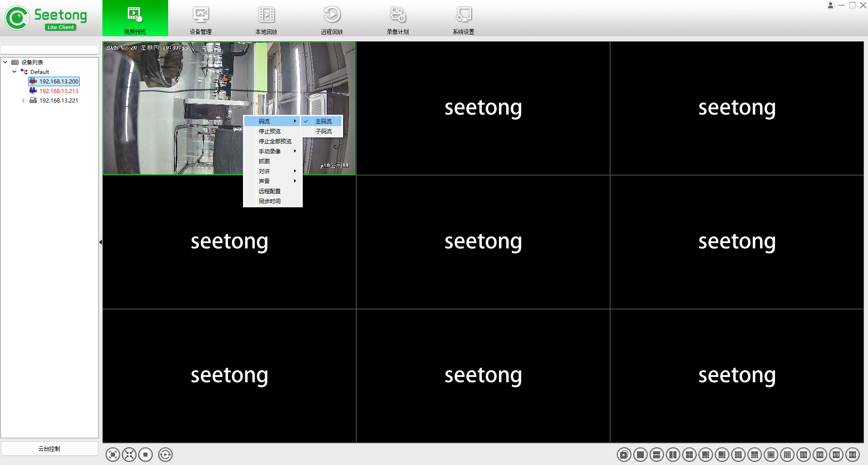Choose 同步时间 sync time
Viewport: 868px width, 465px height.
coord(273,201)
